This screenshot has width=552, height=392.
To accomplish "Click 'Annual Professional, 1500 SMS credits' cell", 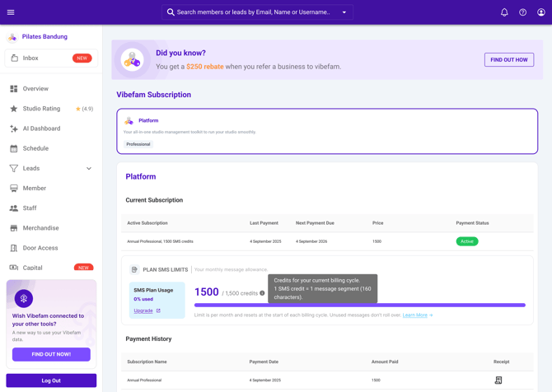I will click(160, 241).
